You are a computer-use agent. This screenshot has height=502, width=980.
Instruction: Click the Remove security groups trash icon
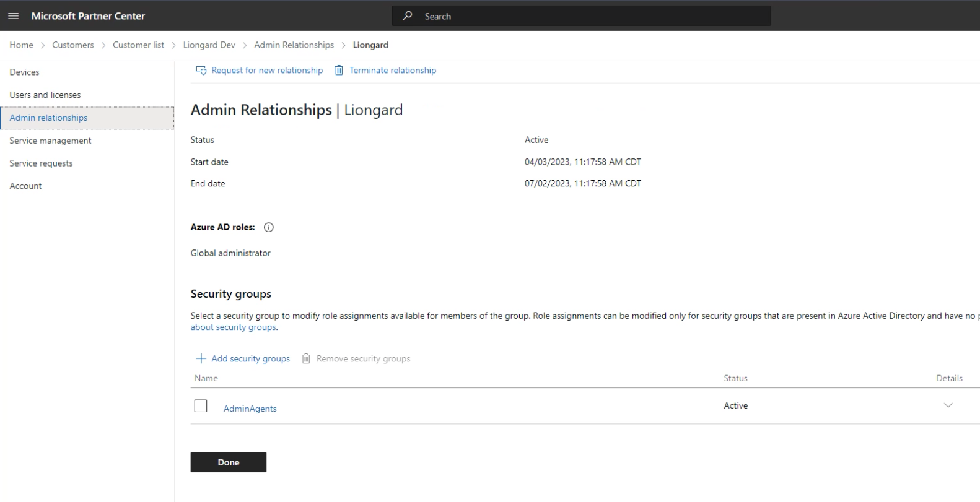(306, 358)
